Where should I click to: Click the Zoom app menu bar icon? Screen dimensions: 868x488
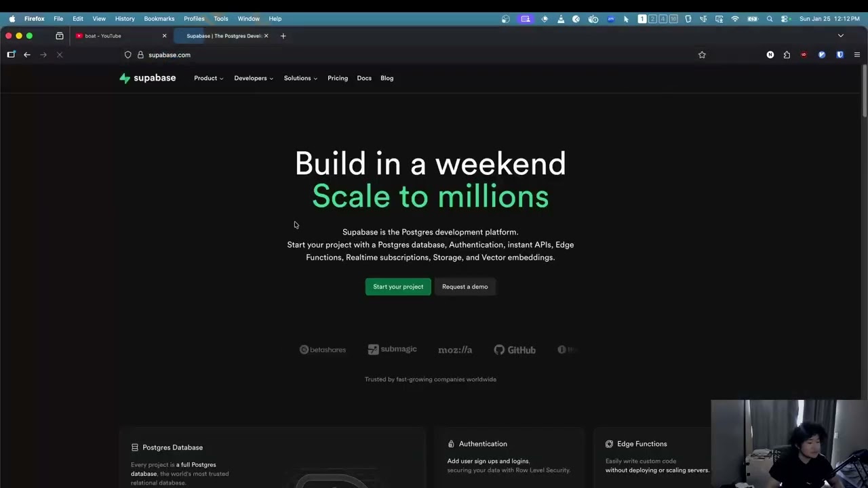[x=611, y=19]
